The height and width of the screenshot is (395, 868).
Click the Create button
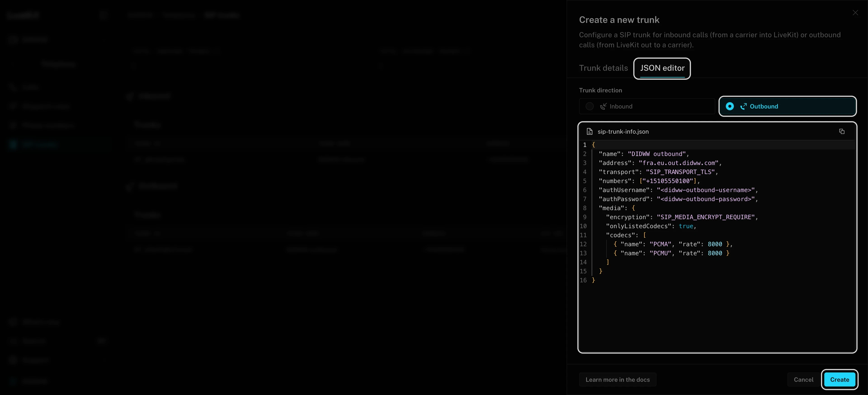coord(839,379)
